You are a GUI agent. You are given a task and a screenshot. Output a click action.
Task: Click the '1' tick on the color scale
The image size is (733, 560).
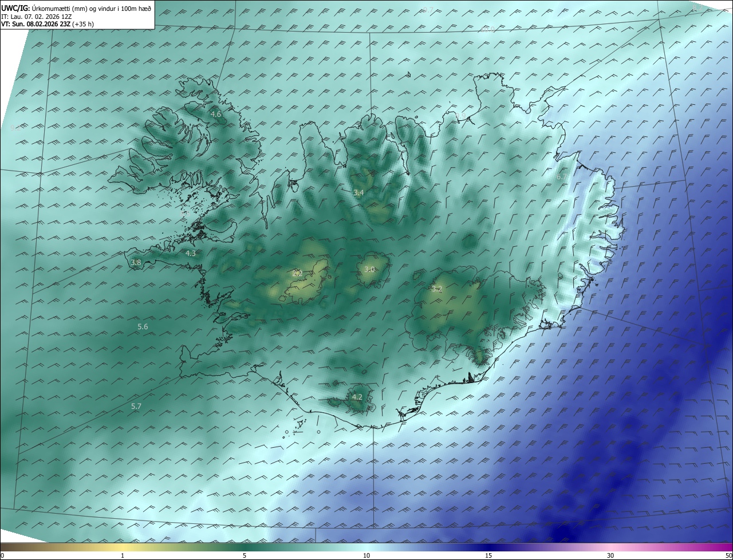pyautogui.click(x=123, y=555)
